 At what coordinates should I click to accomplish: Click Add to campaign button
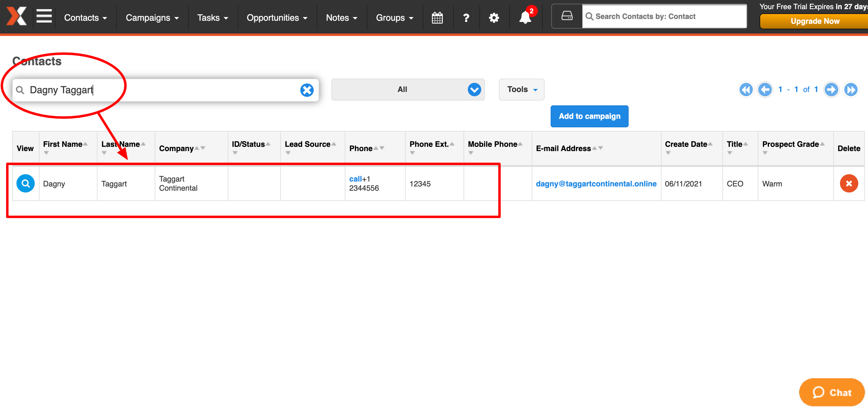[589, 116]
